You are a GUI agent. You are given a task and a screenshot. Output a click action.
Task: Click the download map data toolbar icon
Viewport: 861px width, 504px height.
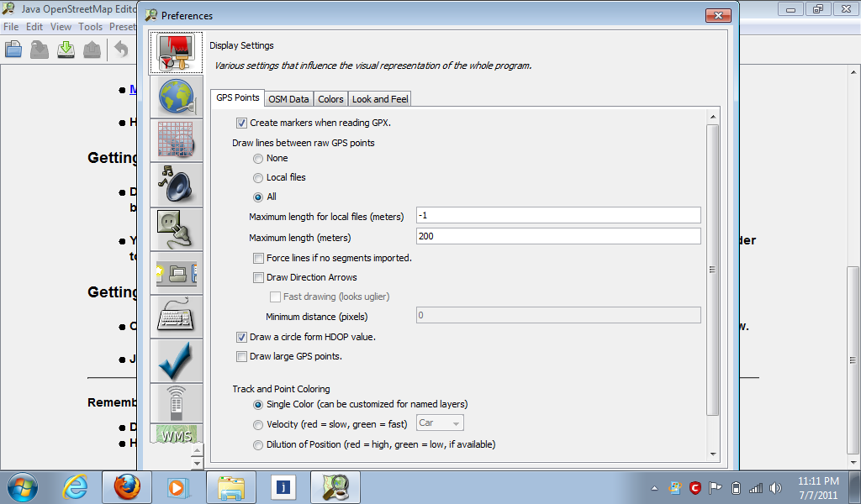[x=65, y=50]
